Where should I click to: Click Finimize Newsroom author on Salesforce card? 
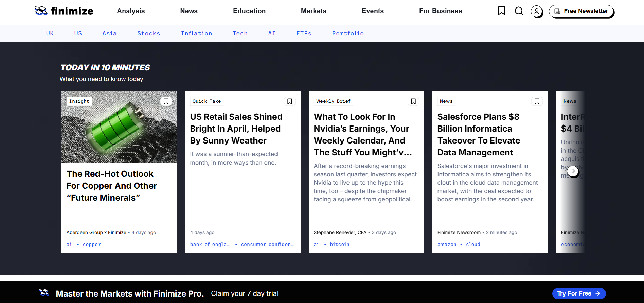(x=459, y=232)
